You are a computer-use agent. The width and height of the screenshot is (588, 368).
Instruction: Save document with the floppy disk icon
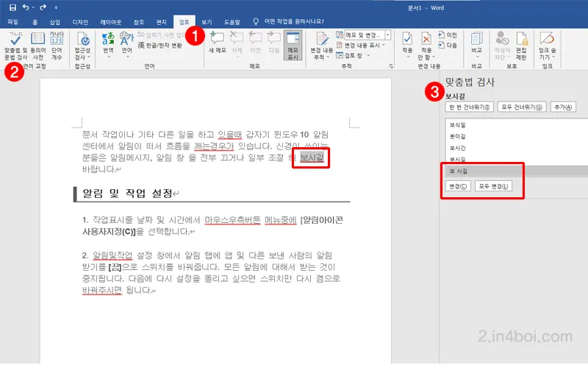(12, 7)
